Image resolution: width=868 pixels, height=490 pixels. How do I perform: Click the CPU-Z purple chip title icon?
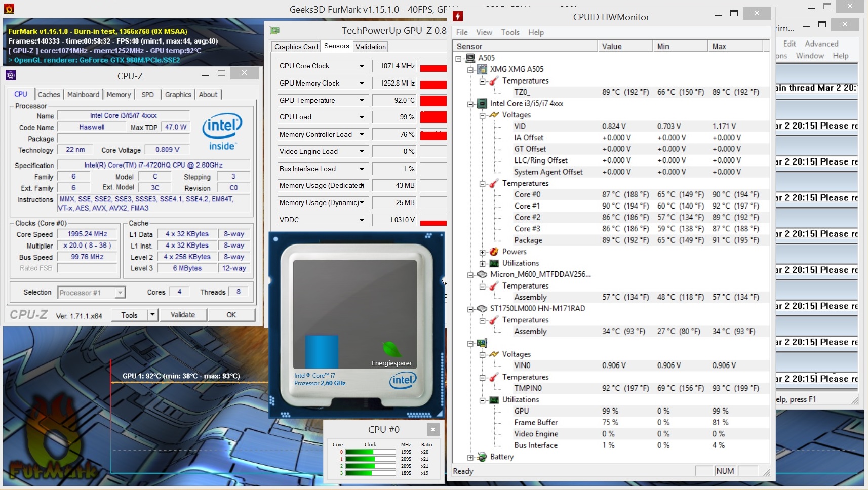coord(11,76)
